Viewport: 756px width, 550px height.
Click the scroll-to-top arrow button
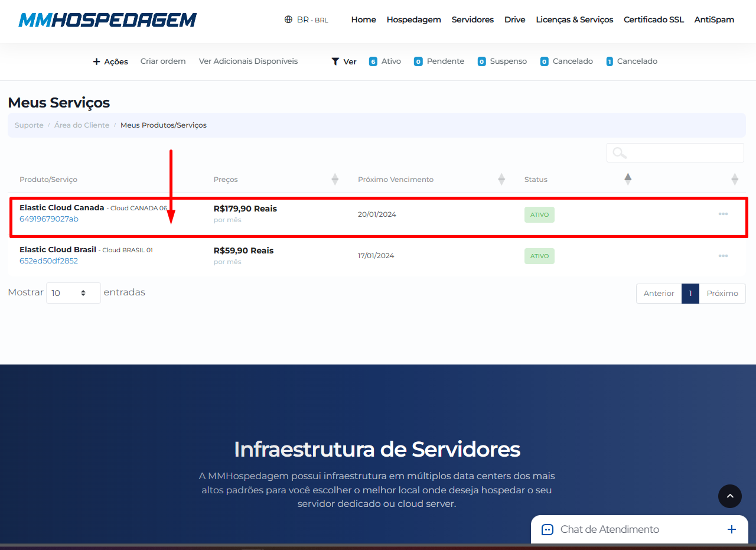coord(730,496)
